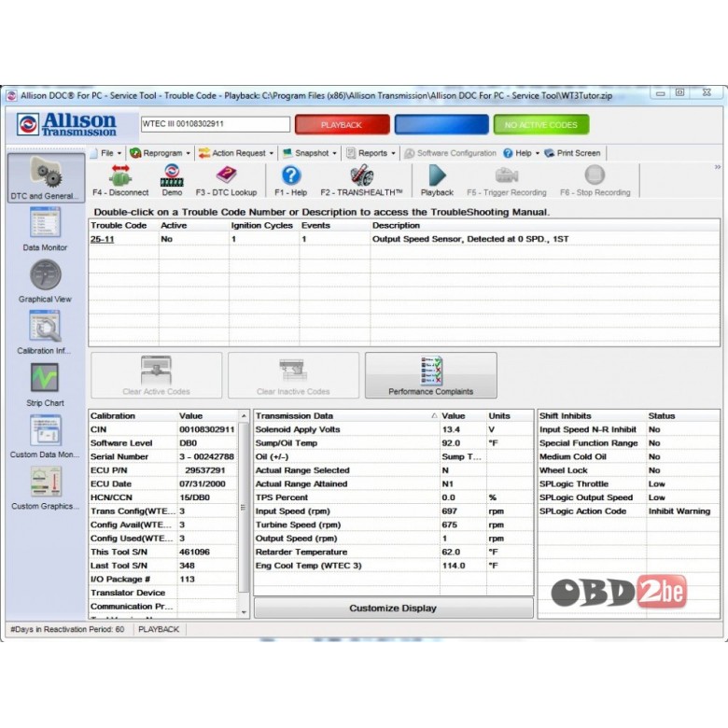The image size is (728, 728).
Task: Select trouble code 25-11 link
Action: [102, 239]
